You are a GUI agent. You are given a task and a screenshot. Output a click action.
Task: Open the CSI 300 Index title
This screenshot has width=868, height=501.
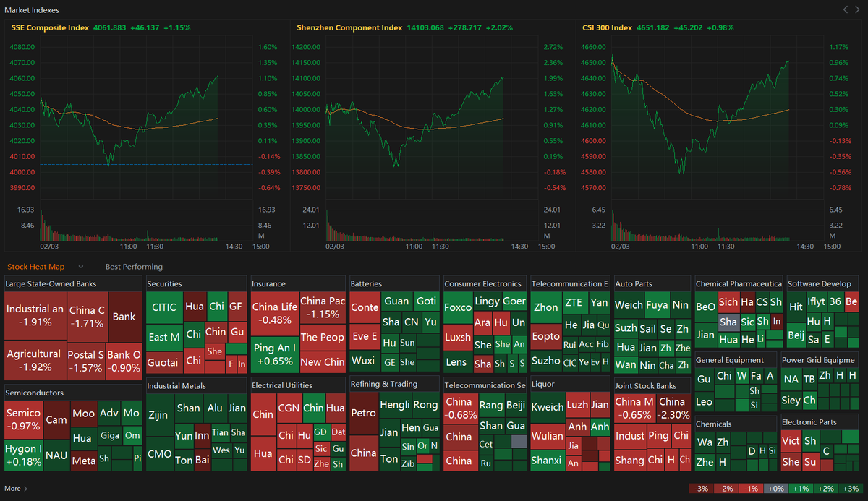point(607,27)
